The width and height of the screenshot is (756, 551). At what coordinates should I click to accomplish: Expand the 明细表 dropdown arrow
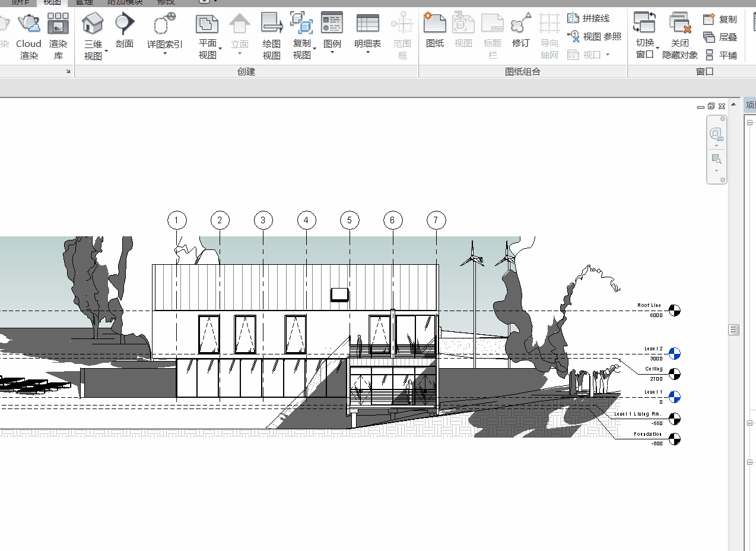367,53
